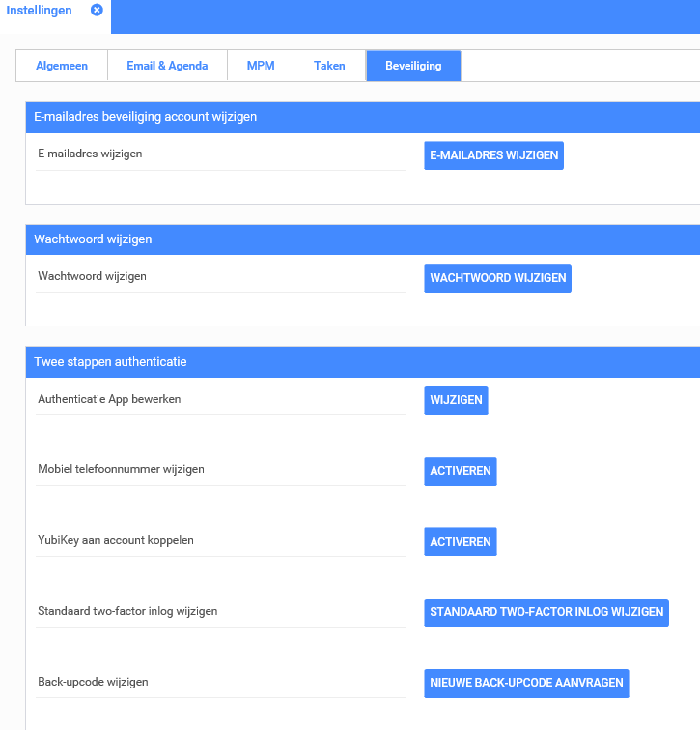Screen dimensions: 700x730
Task: Close the Instellingen tab with the x icon
Action: point(97,10)
